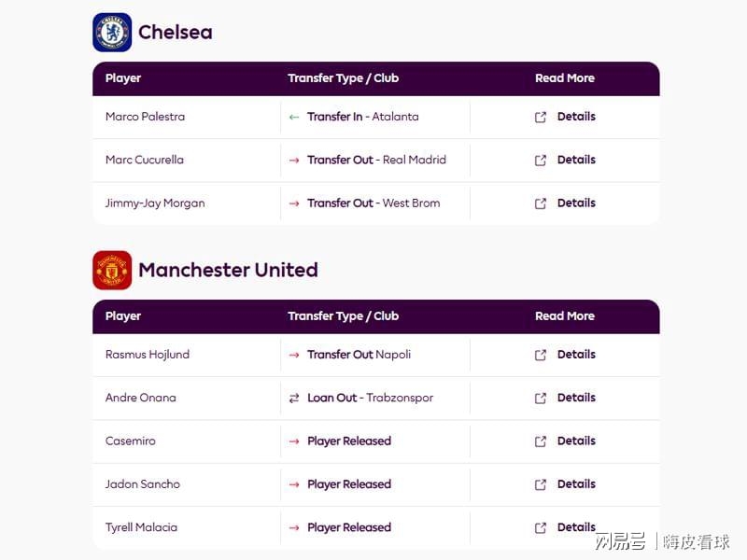Open external link icon for Tyrell Malacia
This screenshot has width=747, height=560.
coord(541,528)
